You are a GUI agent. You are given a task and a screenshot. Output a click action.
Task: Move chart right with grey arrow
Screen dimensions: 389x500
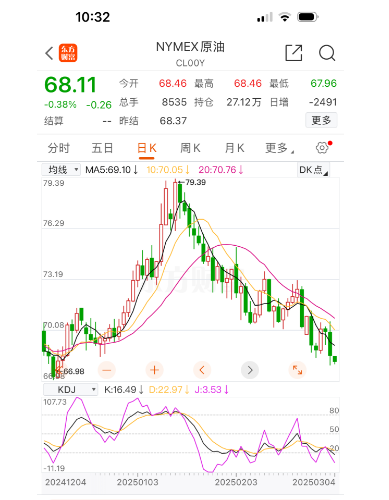click(250, 370)
